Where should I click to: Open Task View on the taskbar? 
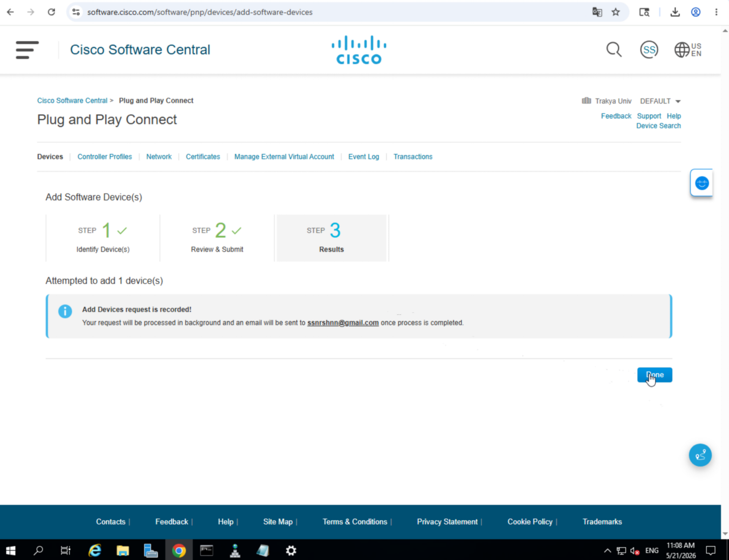point(66,550)
